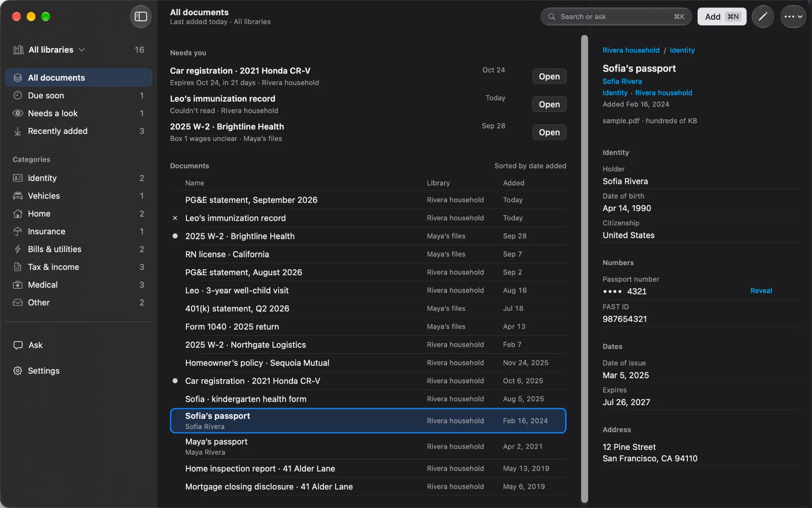Open the 2025 W-2 Brightline alert
The image size is (812, 508).
click(x=549, y=132)
